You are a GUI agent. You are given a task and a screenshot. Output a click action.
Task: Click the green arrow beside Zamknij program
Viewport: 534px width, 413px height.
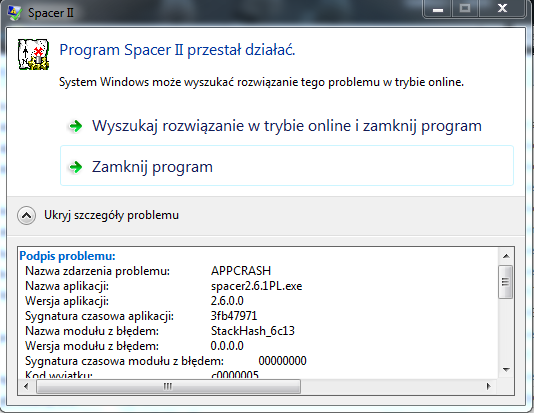coord(76,167)
